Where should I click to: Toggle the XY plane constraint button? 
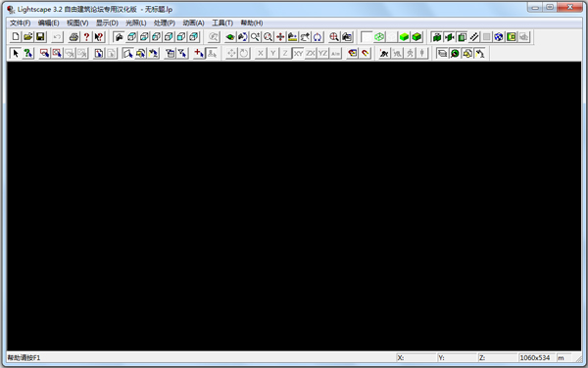click(x=298, y=53)
